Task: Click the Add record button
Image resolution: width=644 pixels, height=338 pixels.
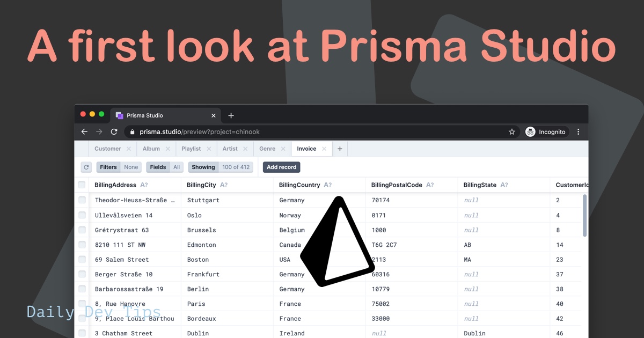Action: (281, 167)
